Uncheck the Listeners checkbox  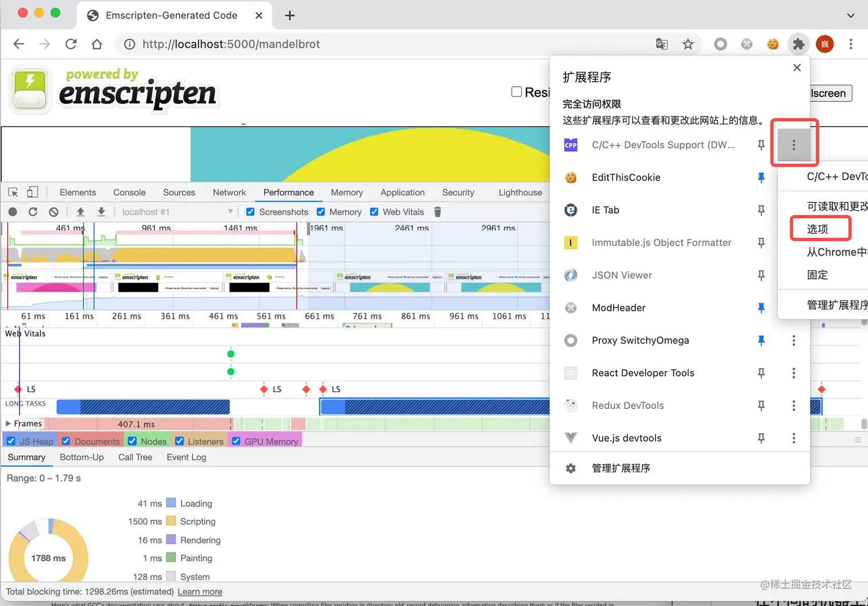pos(180,441)
